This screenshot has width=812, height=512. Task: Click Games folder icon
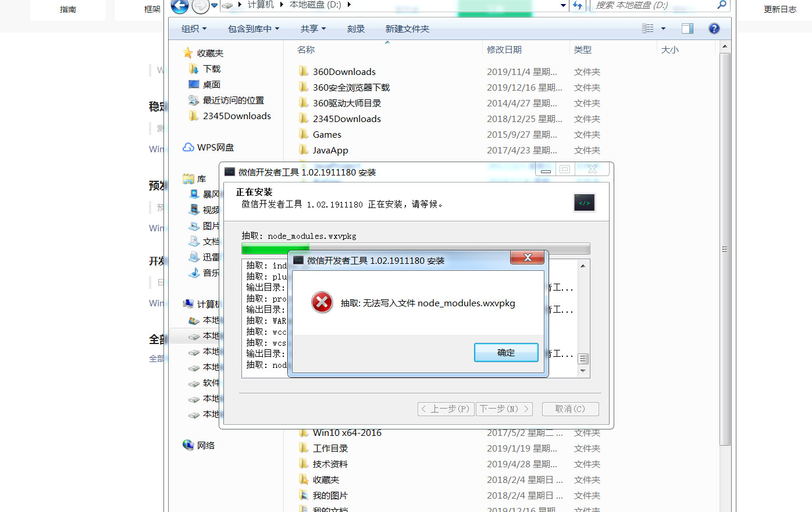[x=303, y=134]
